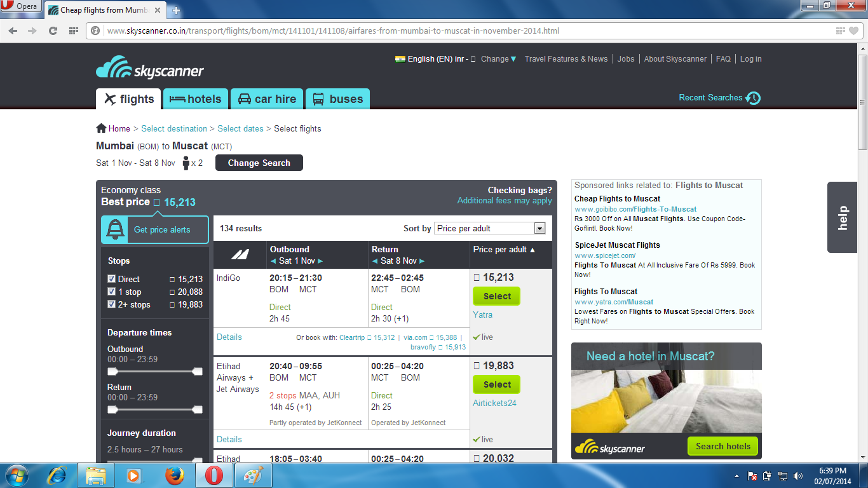Click the airline logo column header icon
The image size is (868, 488).
point(240,255)
